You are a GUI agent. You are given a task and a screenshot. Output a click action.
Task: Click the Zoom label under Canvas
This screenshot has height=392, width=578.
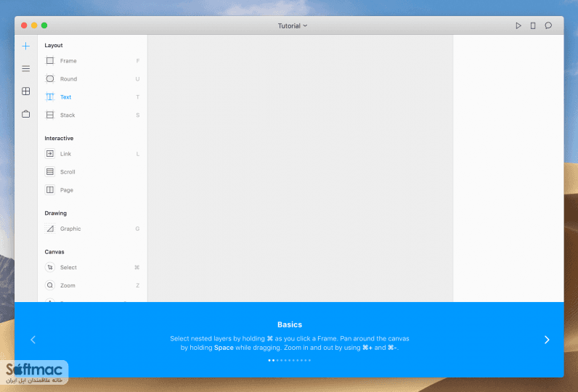pyautogui.click(x=68, y=285)
